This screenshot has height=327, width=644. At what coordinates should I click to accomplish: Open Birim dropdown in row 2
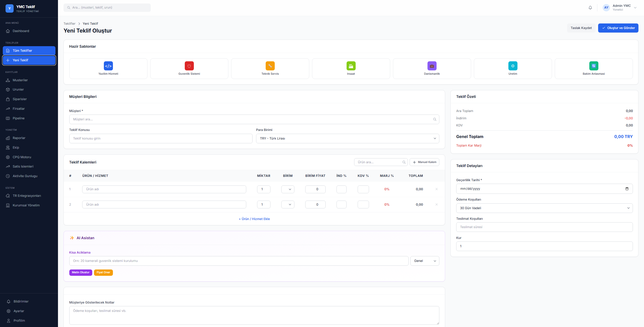coord(288,205)
